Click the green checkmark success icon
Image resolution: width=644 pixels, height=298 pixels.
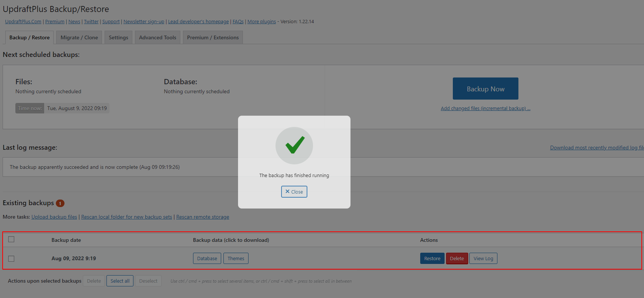point(295,145)
